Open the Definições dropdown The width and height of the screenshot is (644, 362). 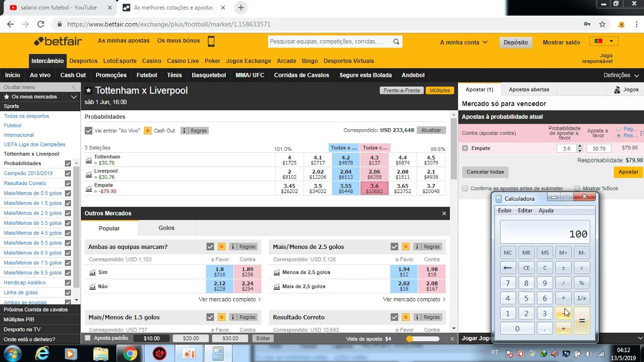tap(621, 75)
